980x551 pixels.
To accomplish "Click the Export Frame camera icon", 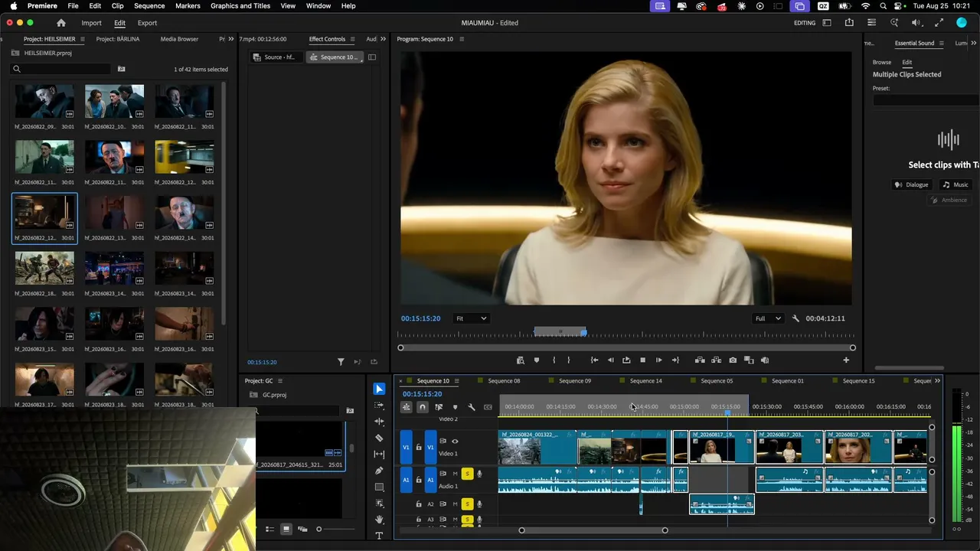I will (733, 360).
